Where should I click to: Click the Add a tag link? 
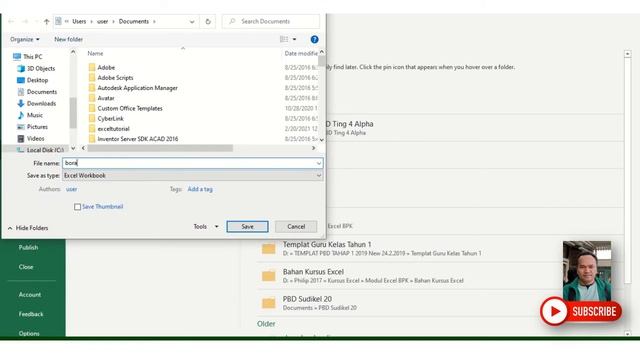point(200,189)
